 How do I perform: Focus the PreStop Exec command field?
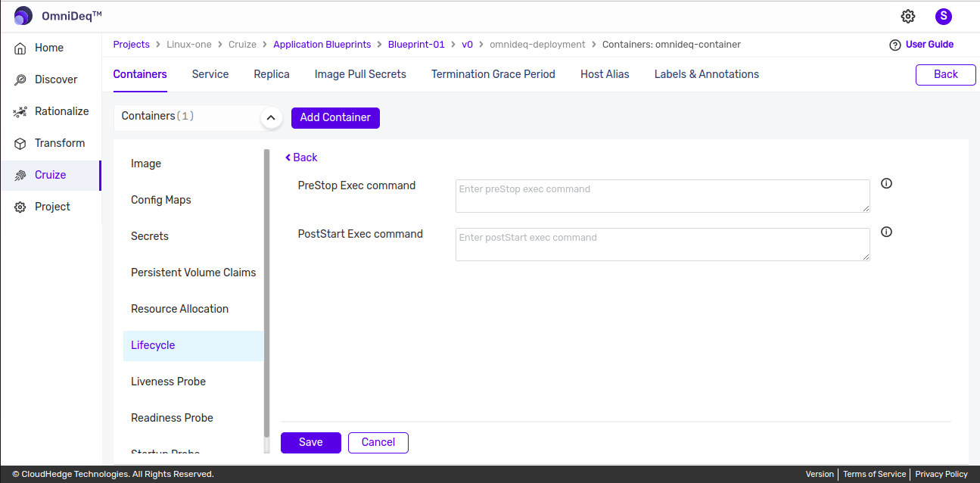pyautogui.click(x=663, y=196)
